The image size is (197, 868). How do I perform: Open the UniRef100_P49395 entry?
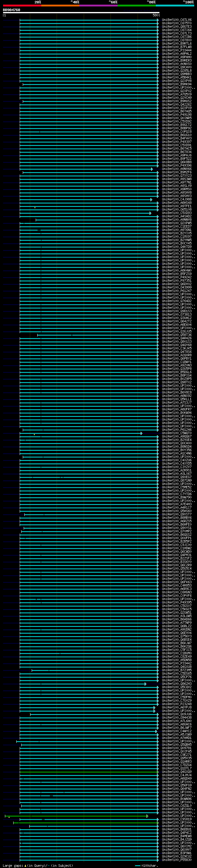(x=176, y=603)
